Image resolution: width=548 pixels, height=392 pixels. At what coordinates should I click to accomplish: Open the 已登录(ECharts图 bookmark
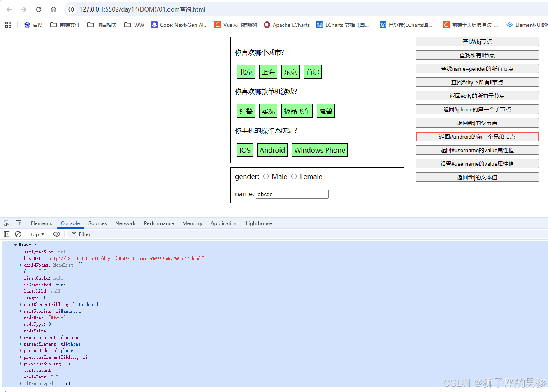[406, 25]
